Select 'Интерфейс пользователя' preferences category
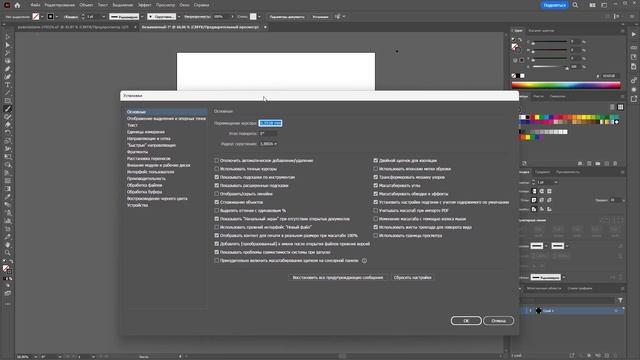Viewport: 640px width, 360px height. point(150,172)
